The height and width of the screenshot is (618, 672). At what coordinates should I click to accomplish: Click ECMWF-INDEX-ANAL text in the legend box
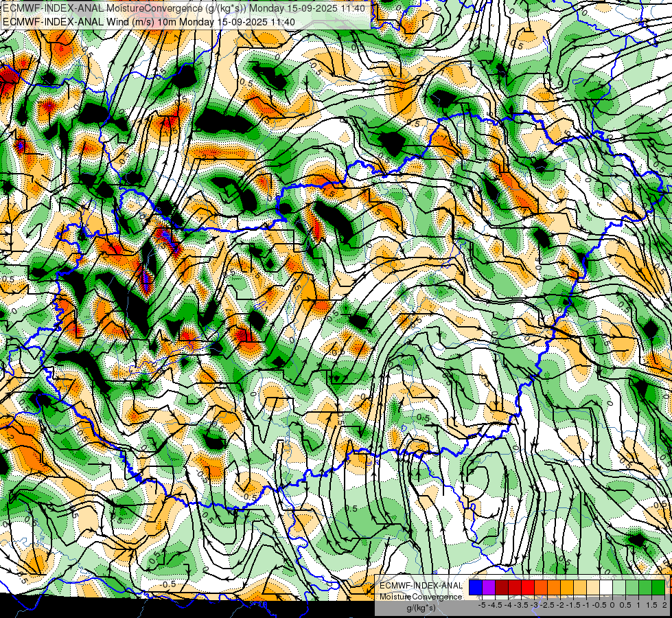(421, 586)
